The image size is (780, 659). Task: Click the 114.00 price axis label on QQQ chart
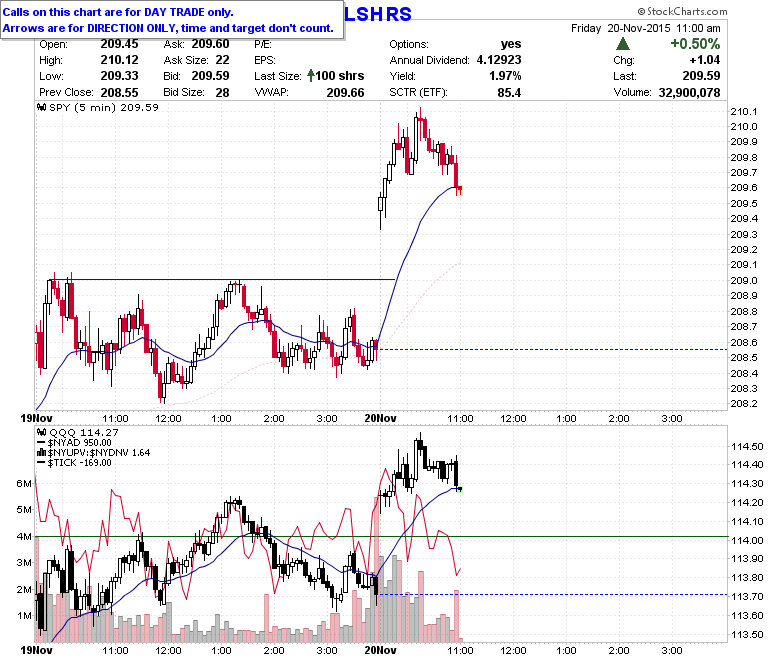coord(747,540)
